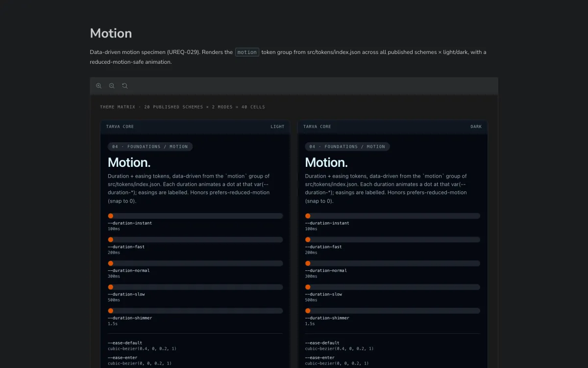Select TARVA CORE header in the Dark card
This screenshot has width=588, height=368.
click(317, 127)
